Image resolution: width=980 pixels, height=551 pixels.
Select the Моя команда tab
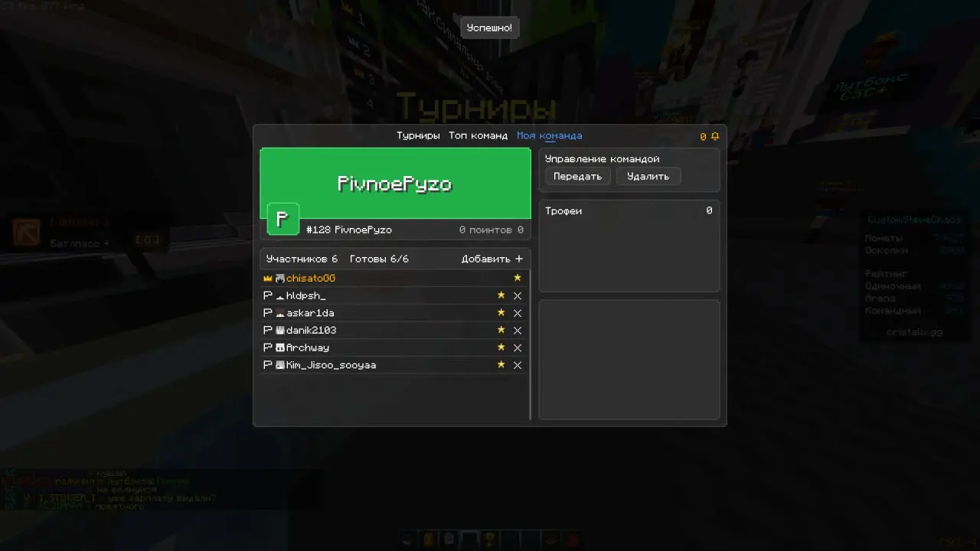(549, 135)
